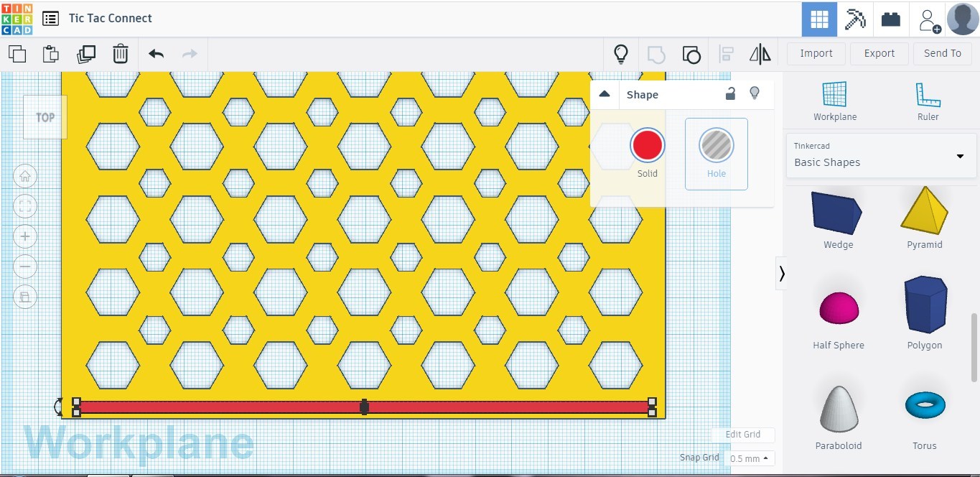Select the Ruler tool

(x=928, y=101)
